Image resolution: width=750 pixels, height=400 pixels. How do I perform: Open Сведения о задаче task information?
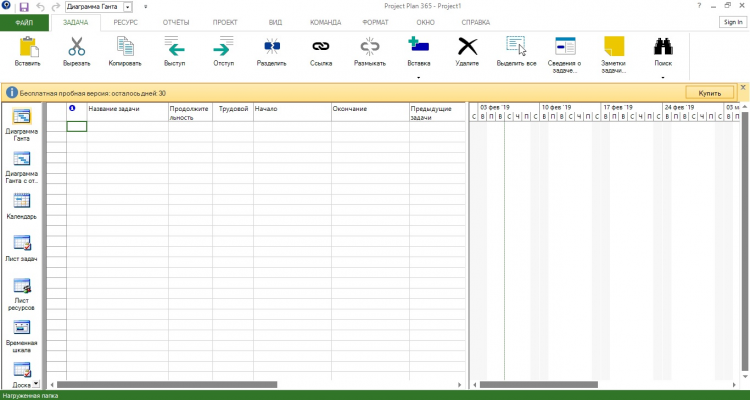pos(565,46)
